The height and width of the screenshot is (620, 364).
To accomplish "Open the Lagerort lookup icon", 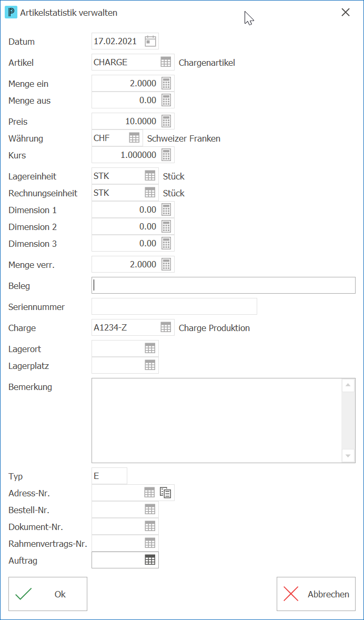I will (150, 348).
